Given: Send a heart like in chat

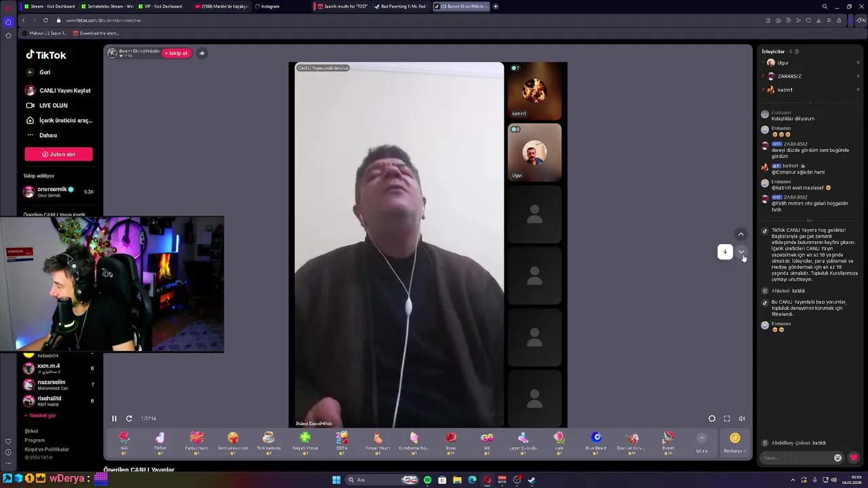Looking at the screenshot, I should pos(853,457).
